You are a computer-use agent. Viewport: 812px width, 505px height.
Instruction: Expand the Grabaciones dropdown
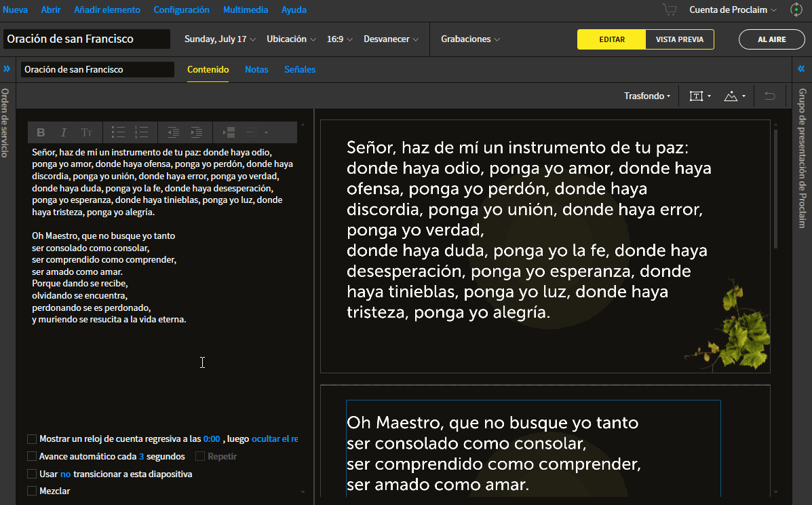coord(470,39)
